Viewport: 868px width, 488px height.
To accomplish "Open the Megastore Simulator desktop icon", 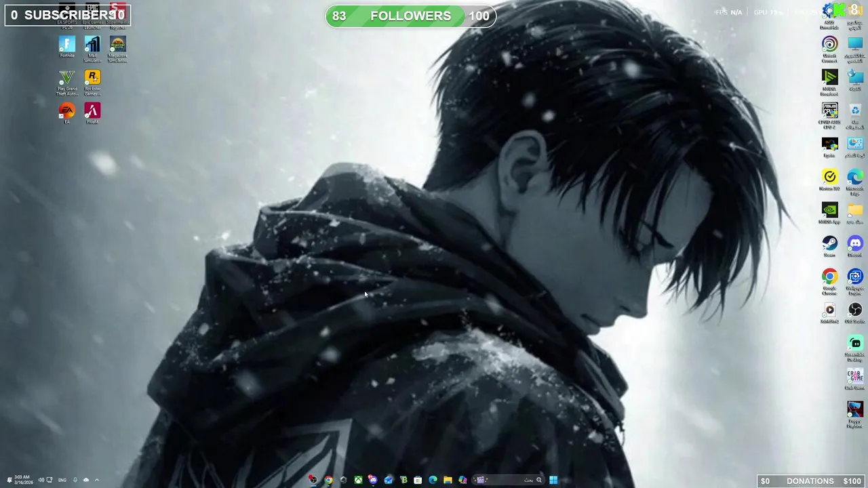I will coord(117,49).
